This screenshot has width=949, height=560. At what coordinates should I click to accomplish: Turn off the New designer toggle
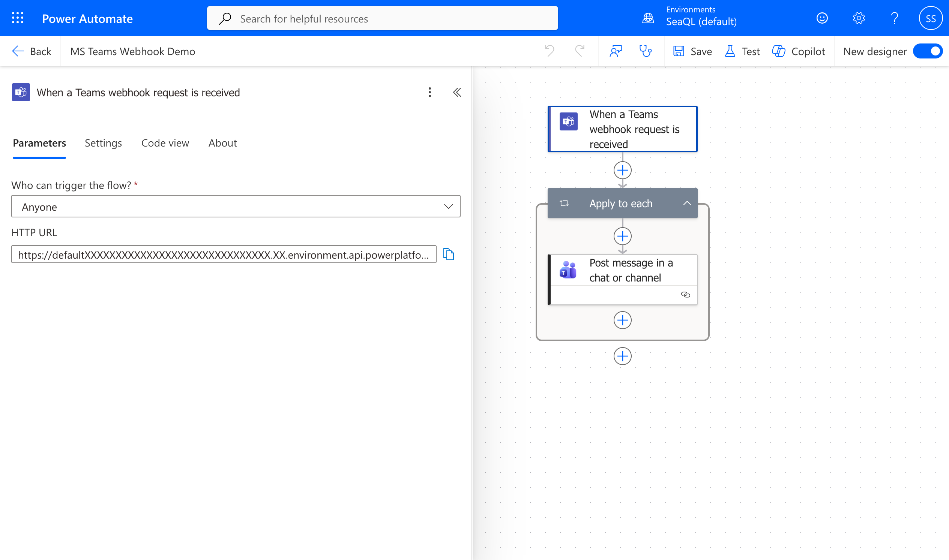[928, 51]
